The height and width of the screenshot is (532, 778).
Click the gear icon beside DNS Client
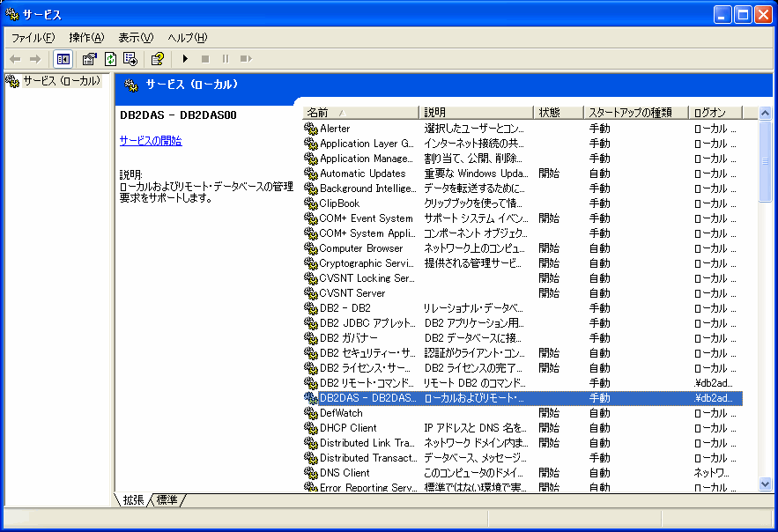(x=311, y=473)
